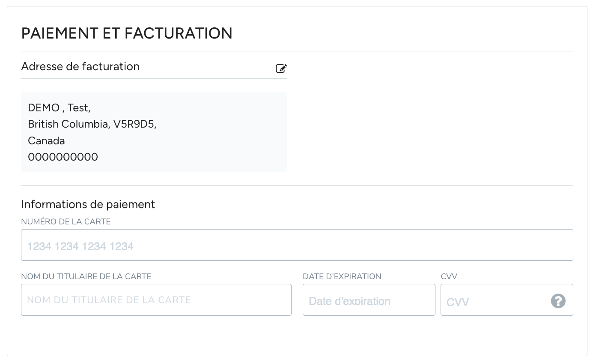Select the expiration date input field
Image resolution: width=596 pixels, height=364 pixels.
[x=369, y=300]
